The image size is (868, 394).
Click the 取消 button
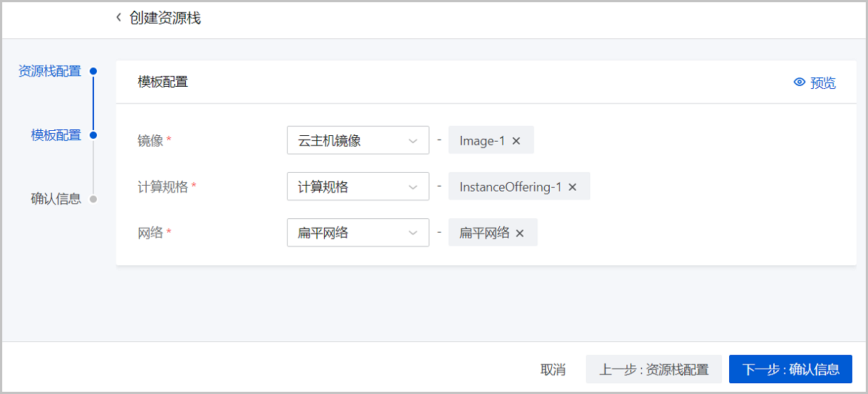coord(553,369)
